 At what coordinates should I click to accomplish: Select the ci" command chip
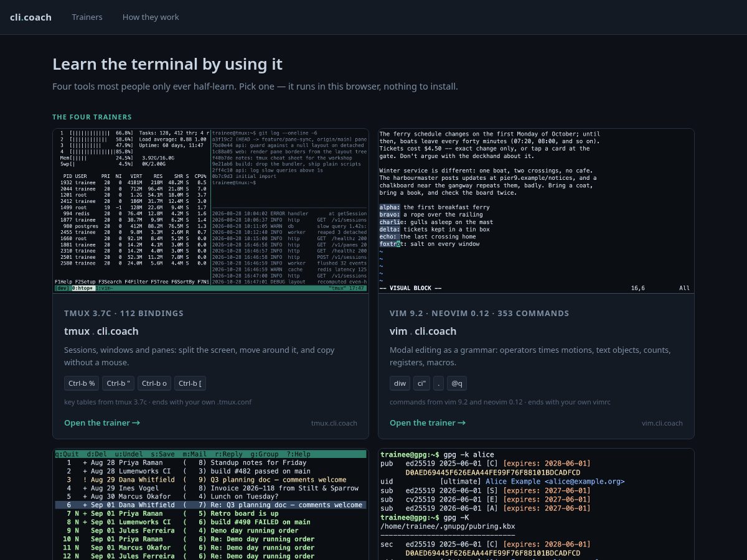click(421, 383)
